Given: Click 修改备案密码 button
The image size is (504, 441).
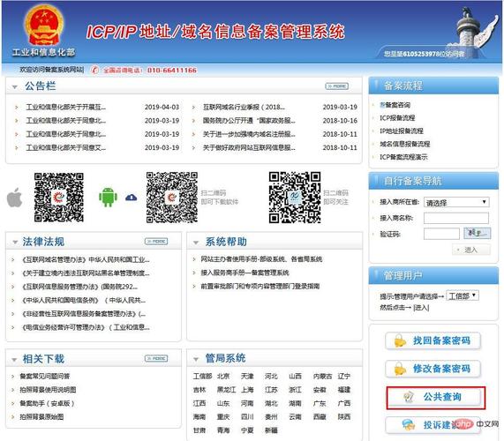Looking at the screenshot, I should click(x=433, y=369).
